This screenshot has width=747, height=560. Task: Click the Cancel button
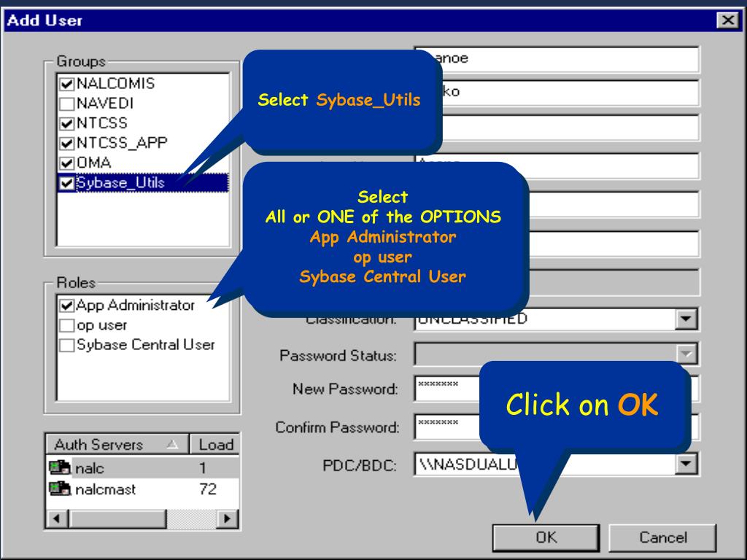(662, 537)
